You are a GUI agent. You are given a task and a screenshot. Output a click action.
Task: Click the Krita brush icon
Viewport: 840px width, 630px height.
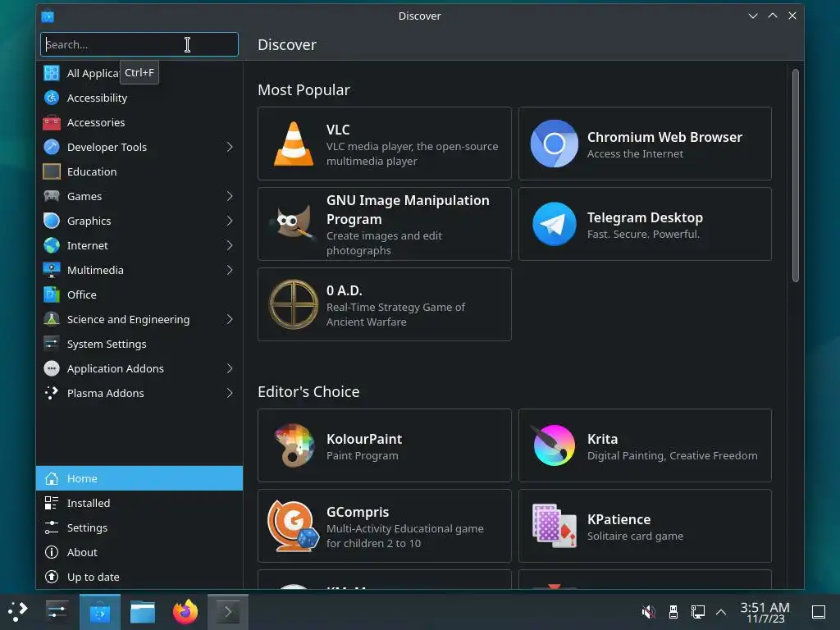click(553, 445)
